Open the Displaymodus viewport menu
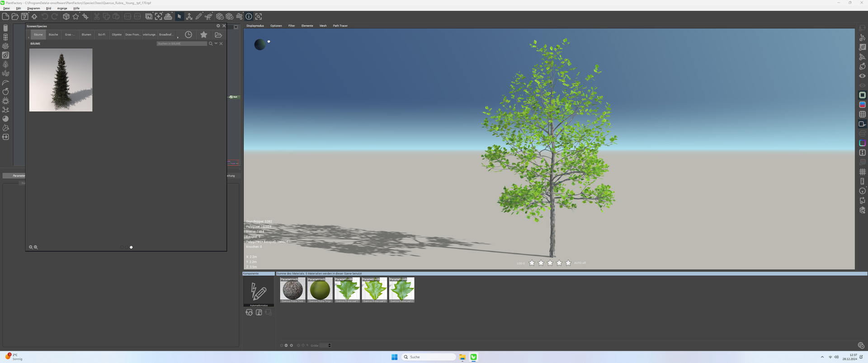This screenshot has height=363, width=868. click(255, 26)
